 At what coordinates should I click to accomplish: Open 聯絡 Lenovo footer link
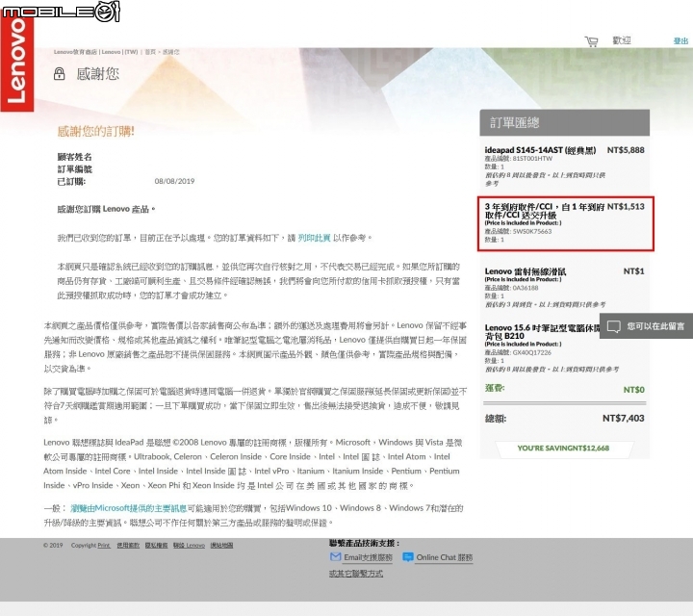(x=189, y=546)
